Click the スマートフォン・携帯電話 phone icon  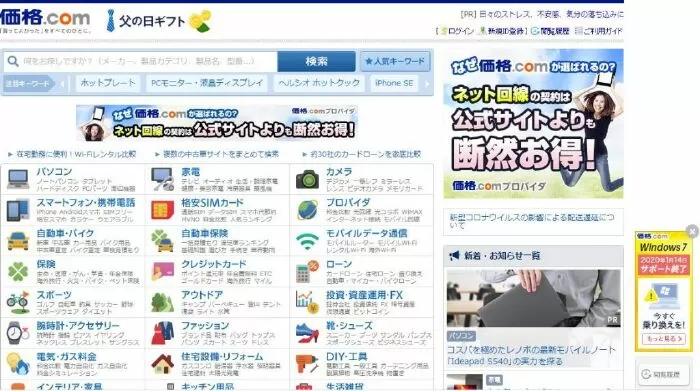(18, 210)
